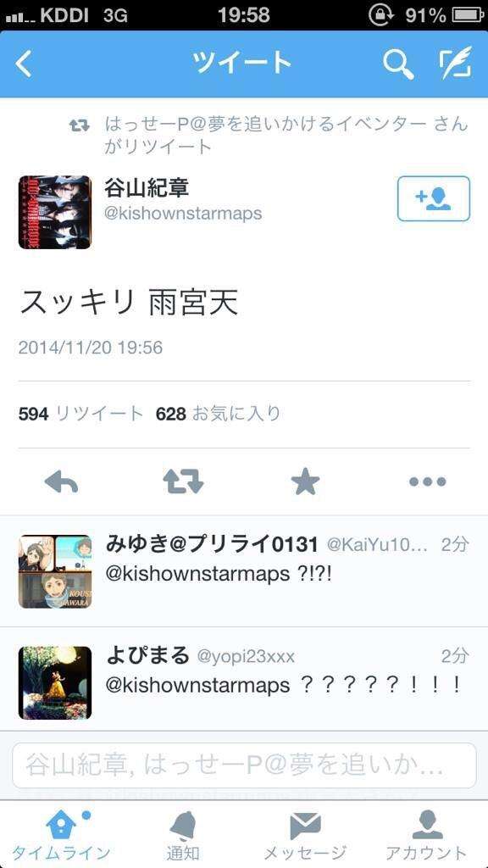Open the メッセージ tab
The image size is (488, 868).
(305, 836)
